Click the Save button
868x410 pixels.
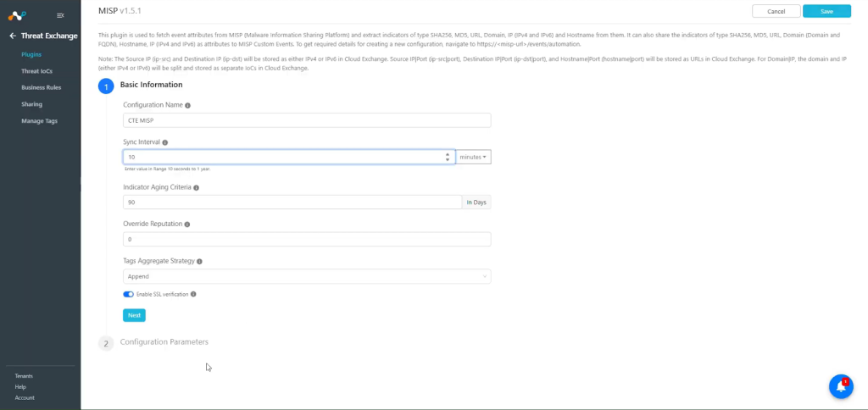point(826,11)
